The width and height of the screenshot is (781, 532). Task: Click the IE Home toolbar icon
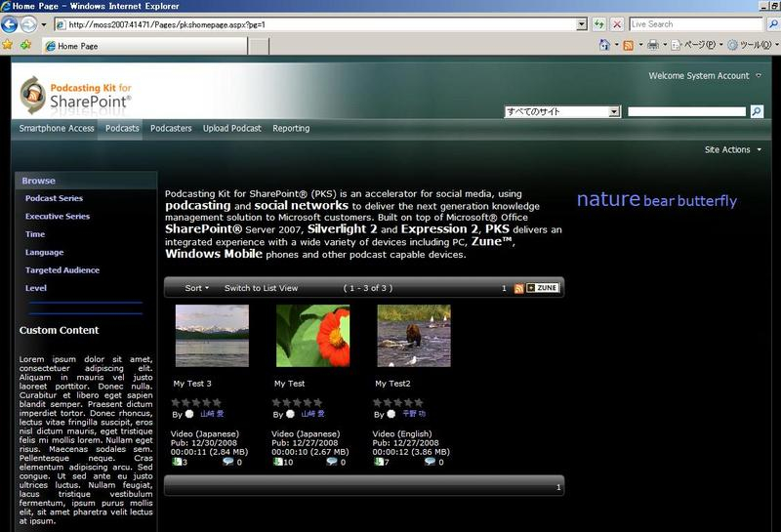[x=603, y=45]
